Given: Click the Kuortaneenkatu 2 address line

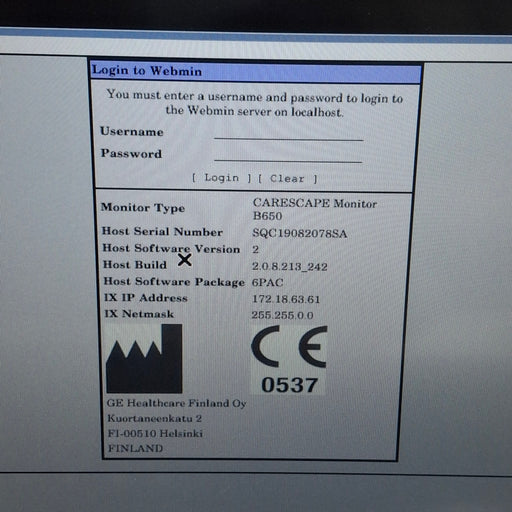Looking at the screenshot, I should [154, 418].
